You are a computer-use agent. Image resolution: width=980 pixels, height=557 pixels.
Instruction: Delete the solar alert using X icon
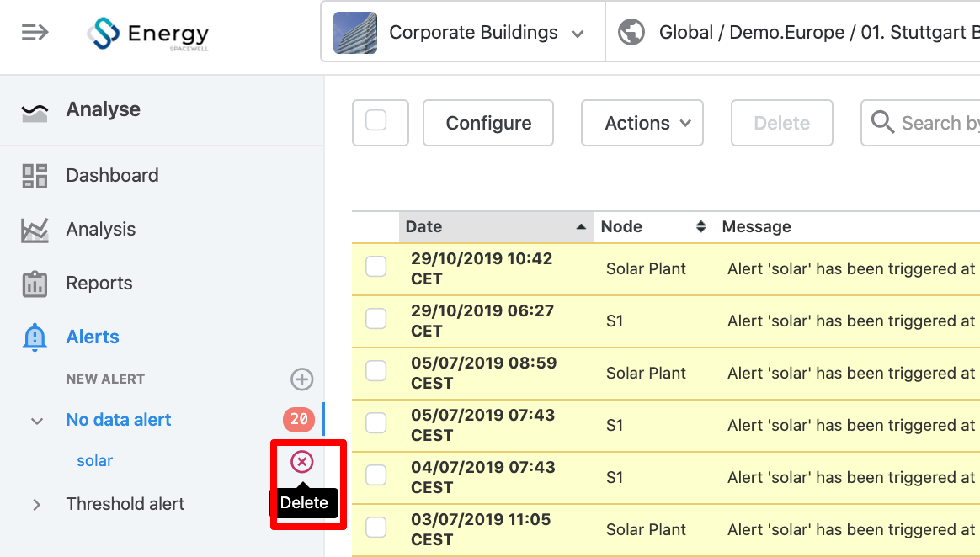pyautogui.click(x=302, y=461)
